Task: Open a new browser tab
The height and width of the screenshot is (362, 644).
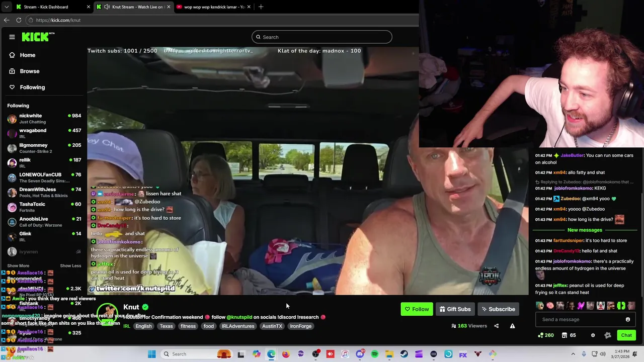Action: [261, 7]
